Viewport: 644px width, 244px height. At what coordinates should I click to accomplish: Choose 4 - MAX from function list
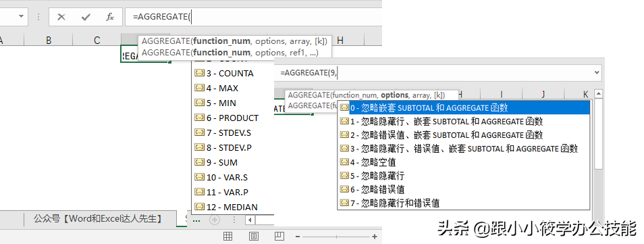click(232, 88)
